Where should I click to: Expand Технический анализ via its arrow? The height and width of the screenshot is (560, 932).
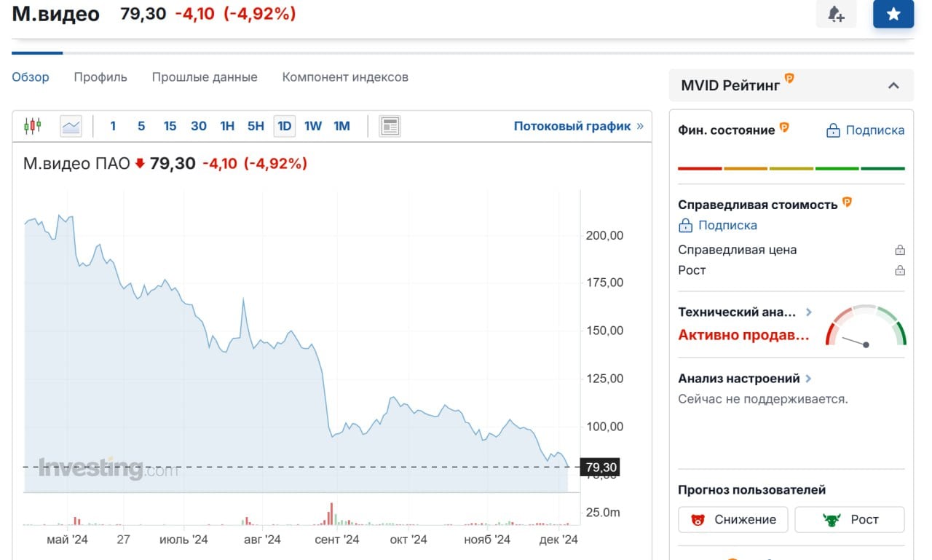click(x=808, y=312)
